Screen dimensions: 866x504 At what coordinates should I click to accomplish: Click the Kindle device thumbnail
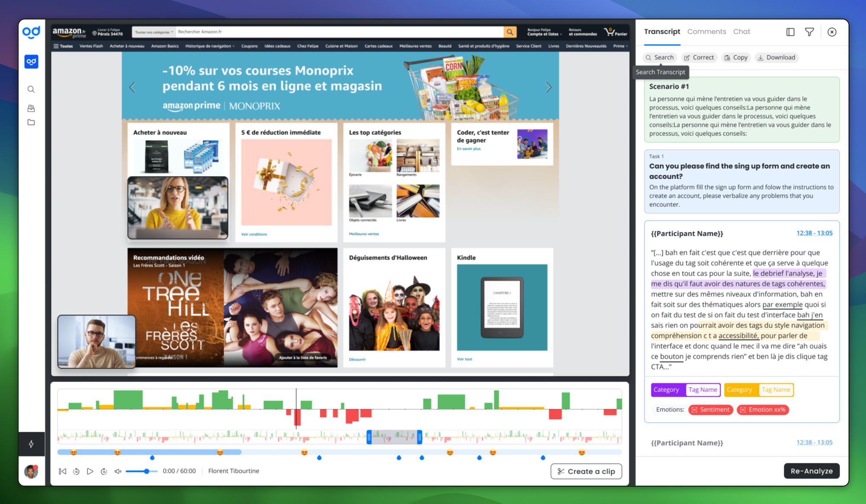[x=502, y=307]
